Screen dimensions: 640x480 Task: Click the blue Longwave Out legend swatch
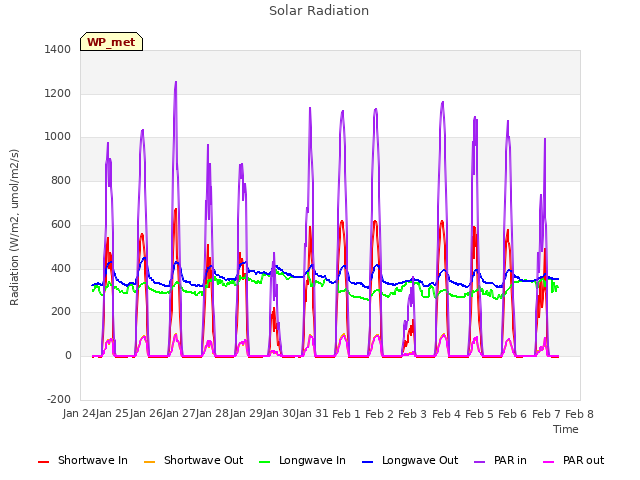(367, 462)
